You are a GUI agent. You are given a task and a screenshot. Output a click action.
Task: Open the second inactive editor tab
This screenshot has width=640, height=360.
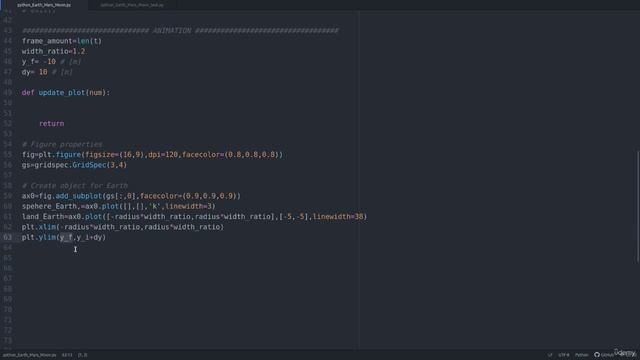(132, 5)
